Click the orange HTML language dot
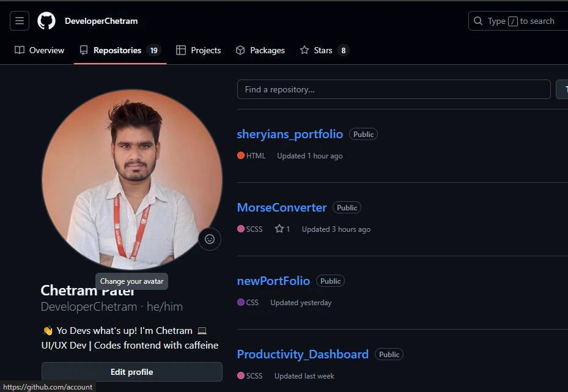568x392 pixels. pyautogui.click(x=240, y=155)
